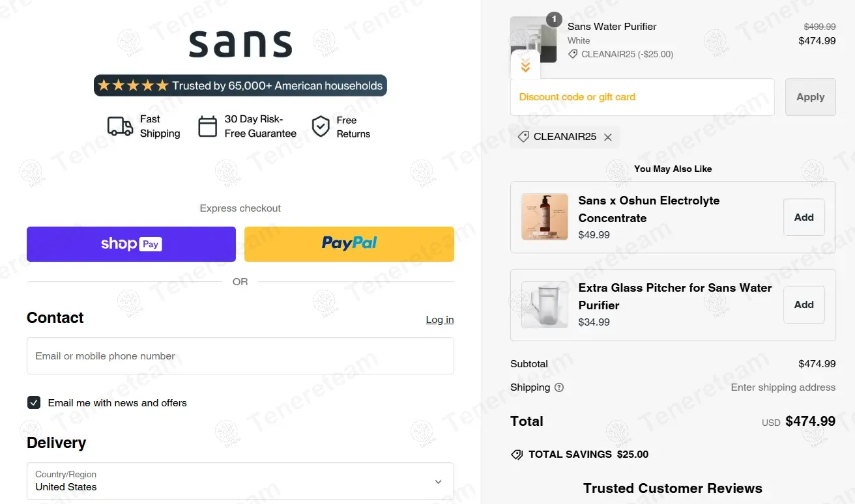Apply the discount code
Screen dimensions: 855x504
pyautogui.click(x=810, y=97)
